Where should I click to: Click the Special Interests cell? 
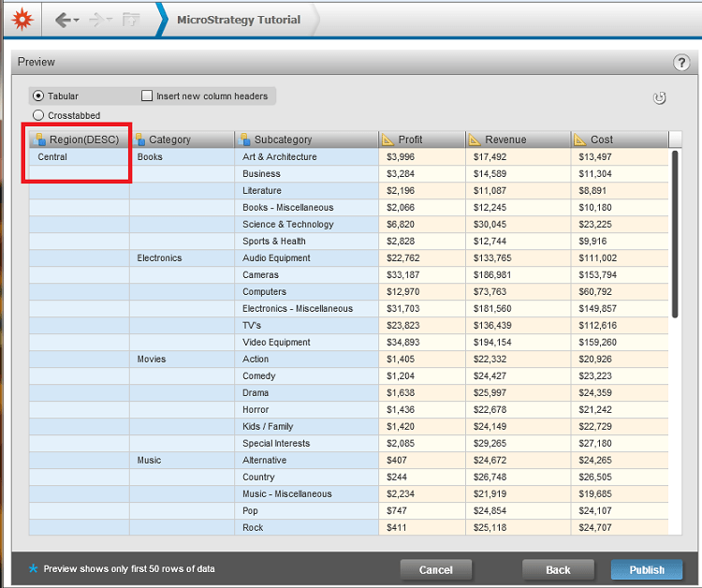(306, 444)
